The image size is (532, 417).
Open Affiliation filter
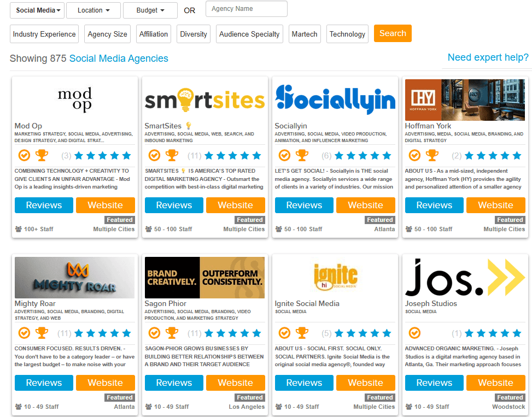tap(153, 34)
